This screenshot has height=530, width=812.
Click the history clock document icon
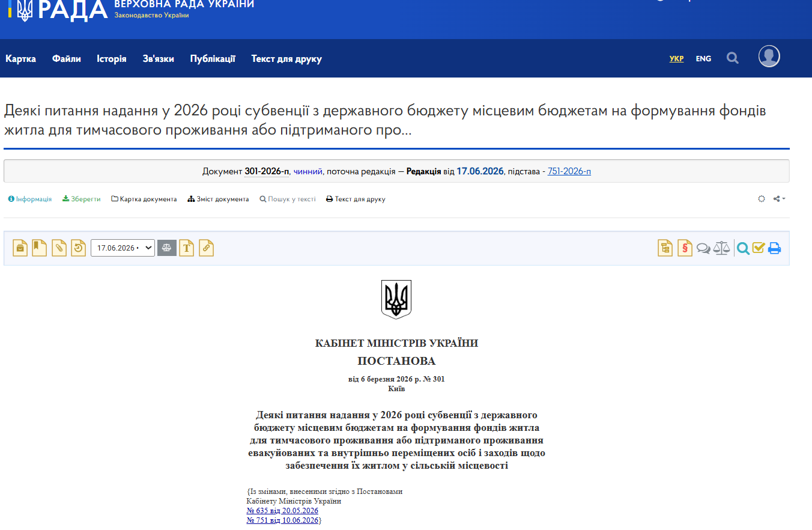tap(78, 248)
